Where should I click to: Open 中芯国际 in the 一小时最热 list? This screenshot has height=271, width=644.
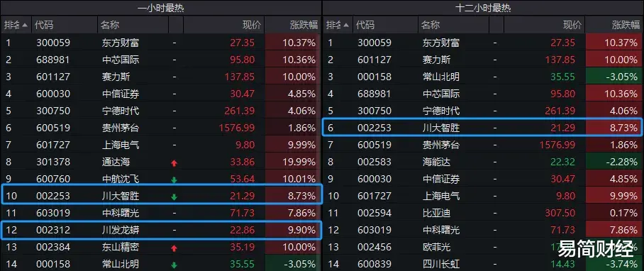tap(121, 60)
